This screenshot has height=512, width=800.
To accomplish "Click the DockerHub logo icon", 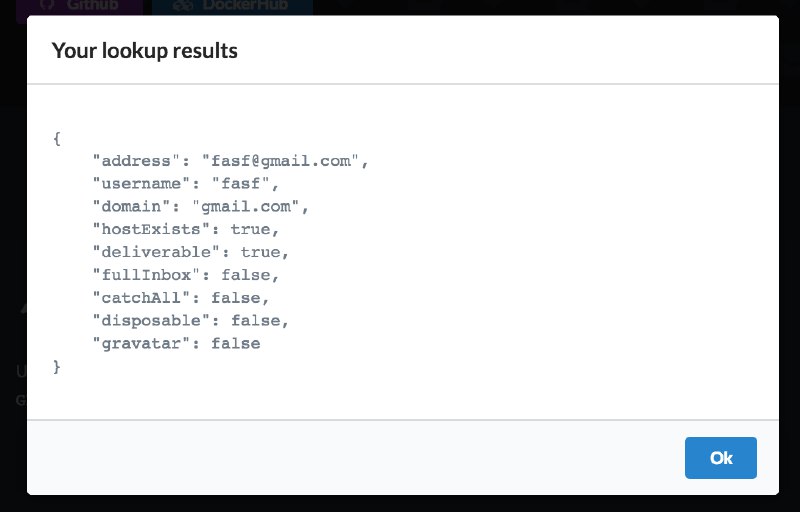I will 182,5.
